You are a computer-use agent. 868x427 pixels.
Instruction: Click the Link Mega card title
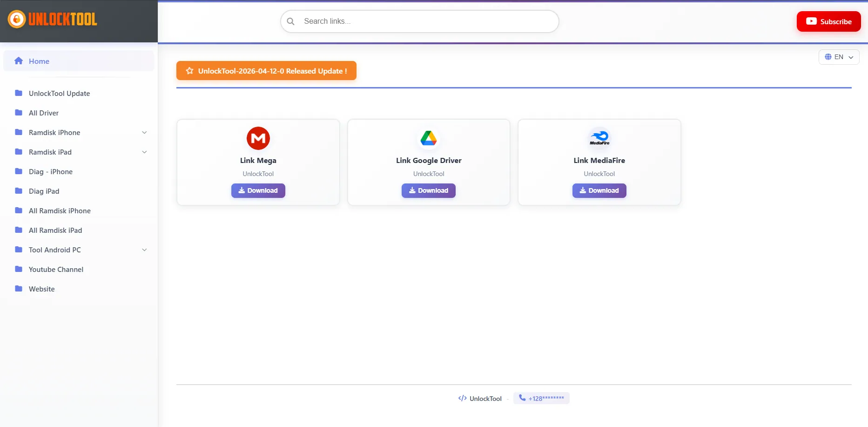coord(258,160)
